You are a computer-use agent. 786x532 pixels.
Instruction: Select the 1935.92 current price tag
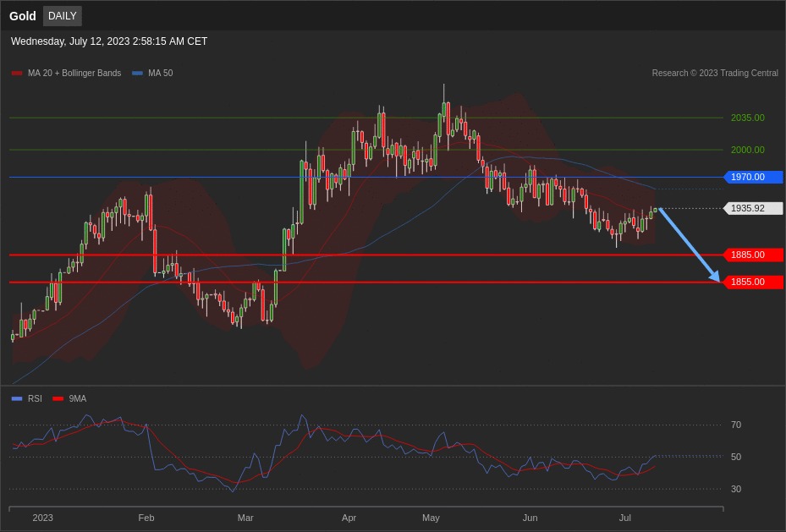tap(753, 209)
